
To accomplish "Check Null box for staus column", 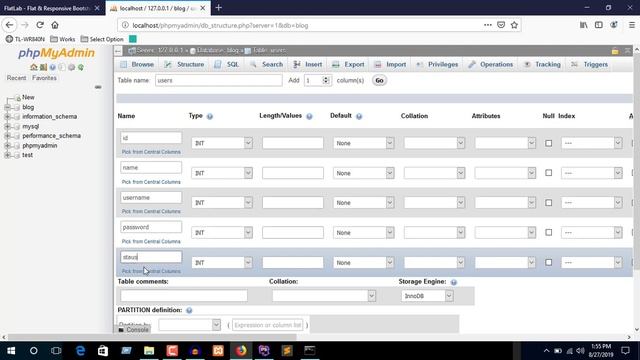I will pyautogui.click(x=549, y=262).
